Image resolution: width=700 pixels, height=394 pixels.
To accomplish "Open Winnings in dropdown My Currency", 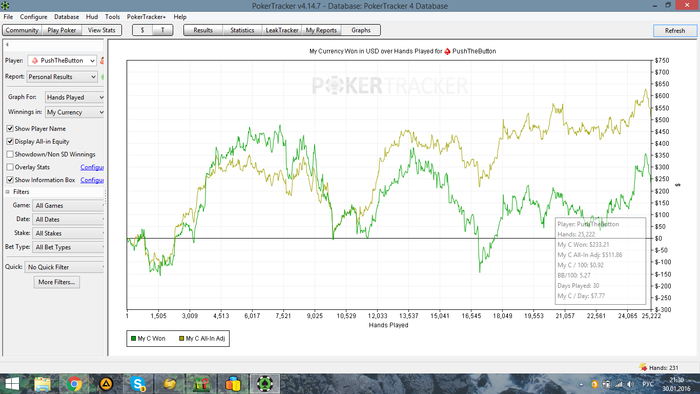I will pos(75,112).
